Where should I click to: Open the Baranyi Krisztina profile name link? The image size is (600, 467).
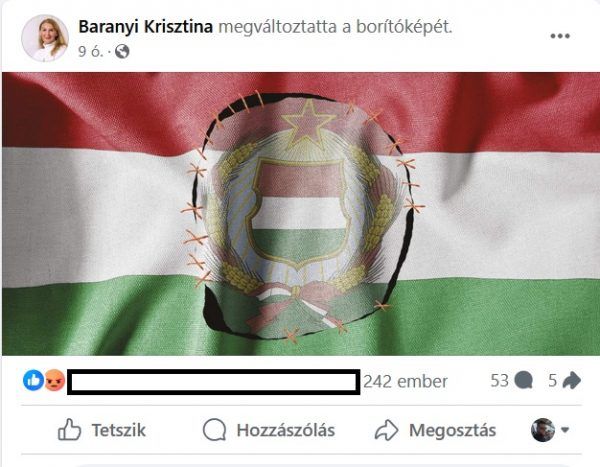(x=145, y=27)
